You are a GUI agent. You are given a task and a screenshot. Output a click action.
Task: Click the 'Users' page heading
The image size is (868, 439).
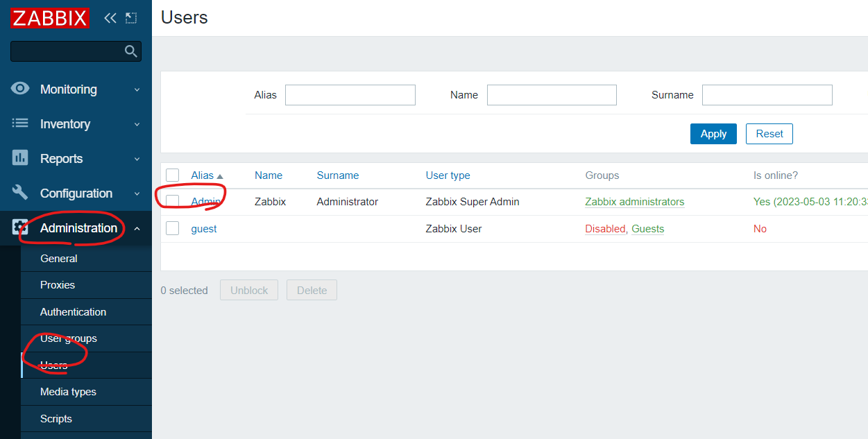(x=185, y=17)
